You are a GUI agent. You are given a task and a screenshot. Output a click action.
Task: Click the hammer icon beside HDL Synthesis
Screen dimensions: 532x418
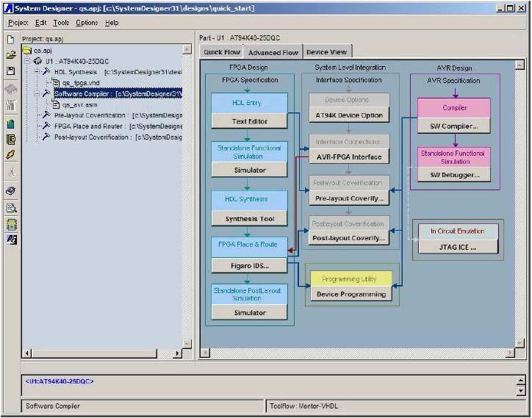click(x=46, y=71)
